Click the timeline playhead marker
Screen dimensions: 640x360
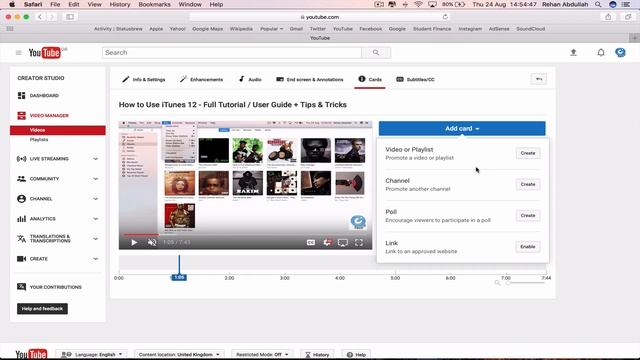tap(179, 277)
